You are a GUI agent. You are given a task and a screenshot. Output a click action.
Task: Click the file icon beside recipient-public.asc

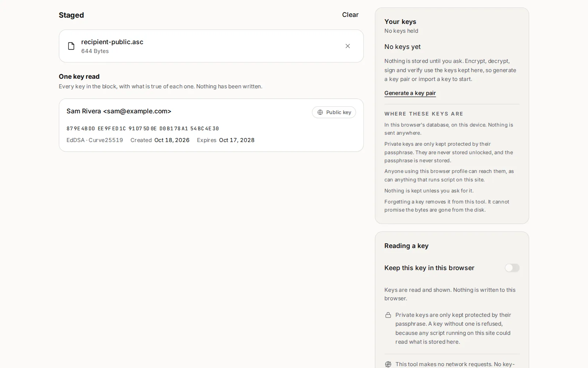click(x=71, y=46)
